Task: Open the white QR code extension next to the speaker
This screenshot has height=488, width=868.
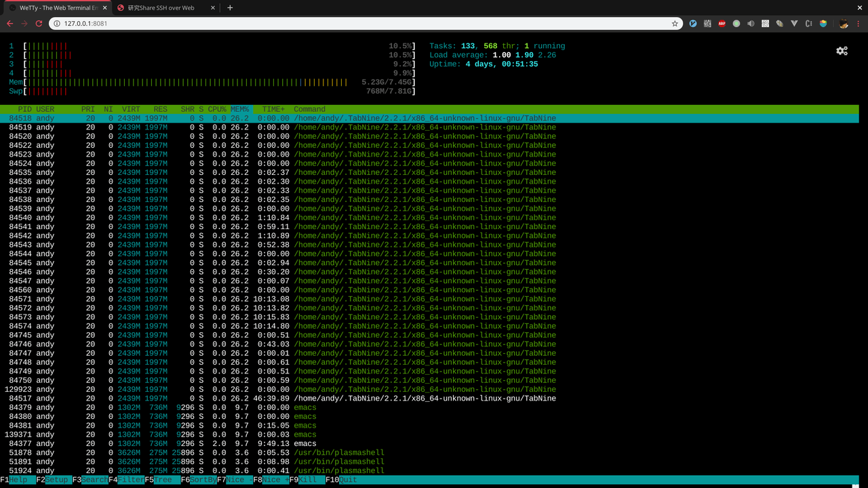Action: (x=765, y=24)
